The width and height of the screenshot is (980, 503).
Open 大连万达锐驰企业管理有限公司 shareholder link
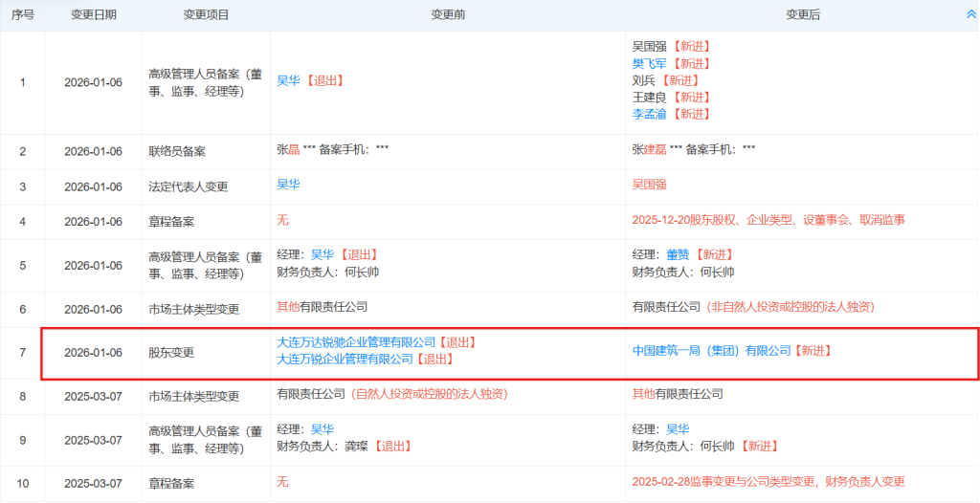point(355,342)
